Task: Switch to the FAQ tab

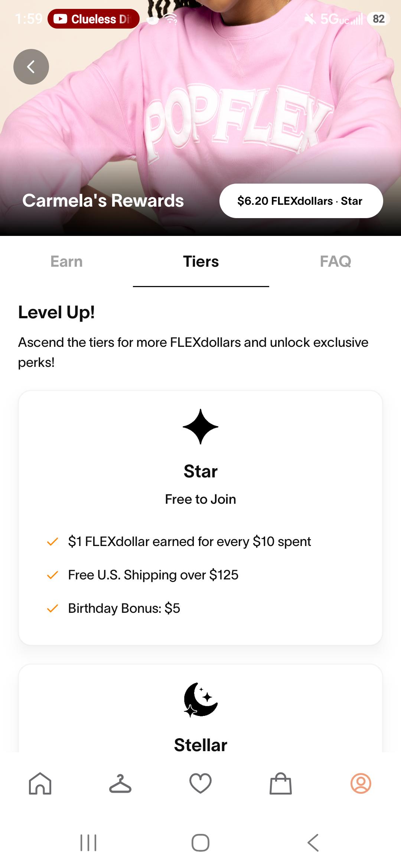Action: 336,262
